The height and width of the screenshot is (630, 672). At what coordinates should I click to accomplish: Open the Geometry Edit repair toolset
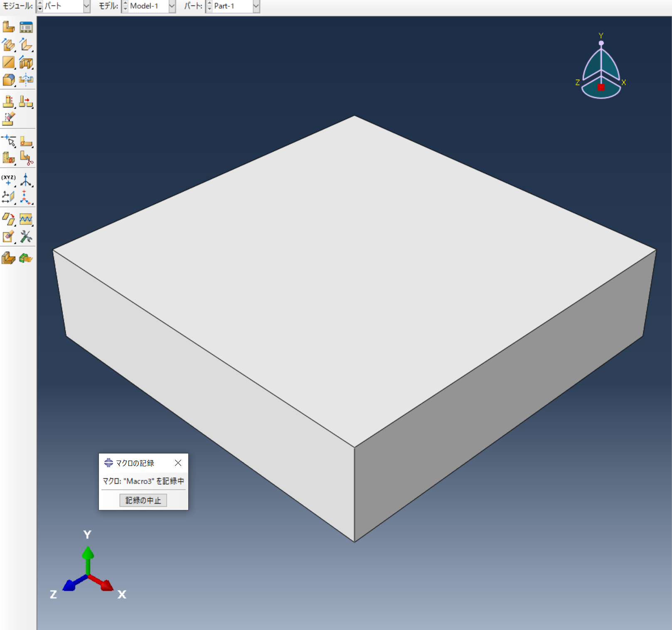(26, 238)
